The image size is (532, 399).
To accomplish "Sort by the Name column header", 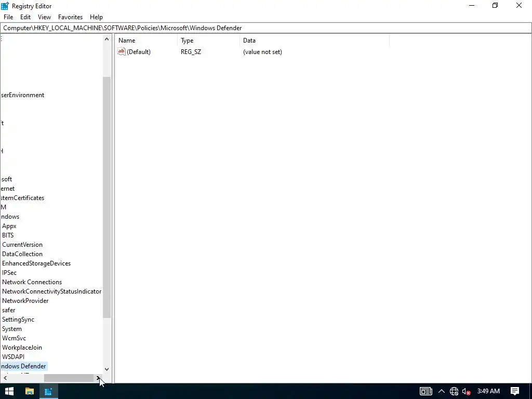I will 146,41.
